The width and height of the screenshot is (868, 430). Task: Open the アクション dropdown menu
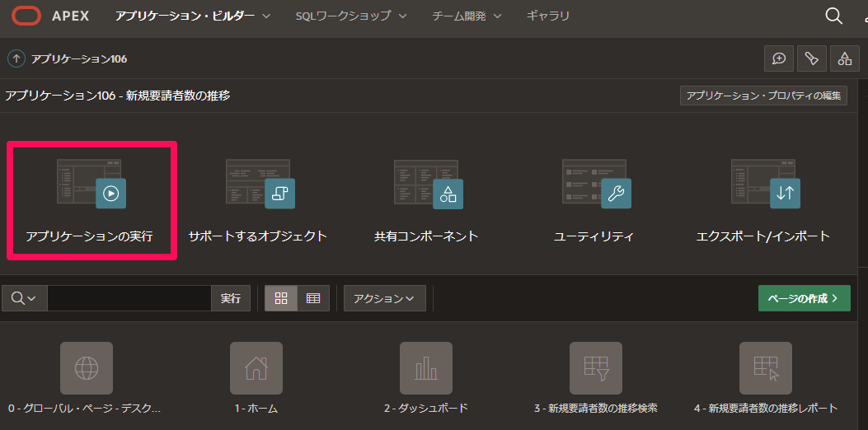(x=385, y=298)
